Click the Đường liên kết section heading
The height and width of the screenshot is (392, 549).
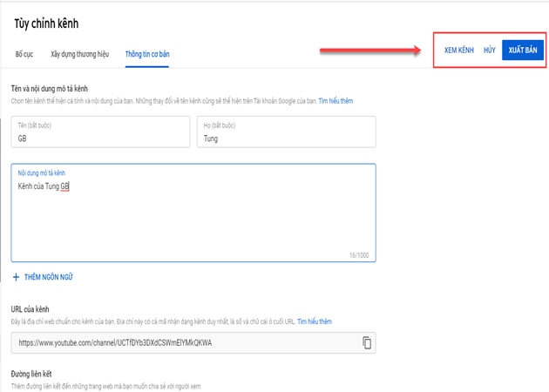[31, 375]
